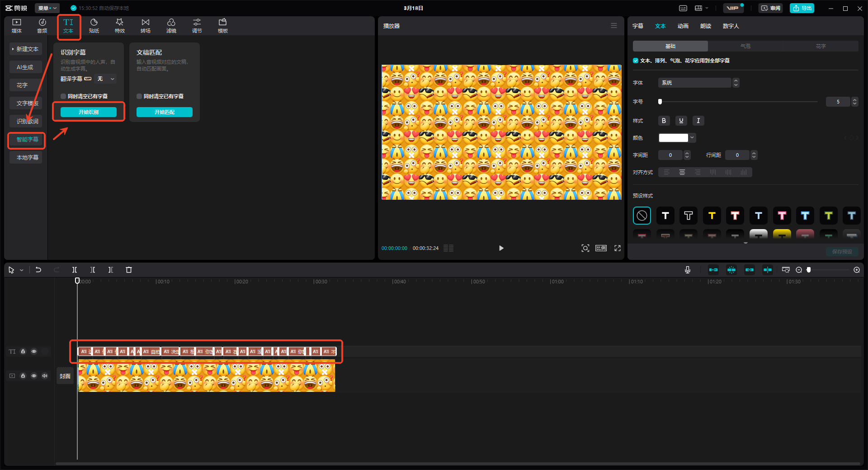Switch to the 数字人 digital human tab
Image resolution: width=868 pixels, height=470 pixels.
click(731, 26)
